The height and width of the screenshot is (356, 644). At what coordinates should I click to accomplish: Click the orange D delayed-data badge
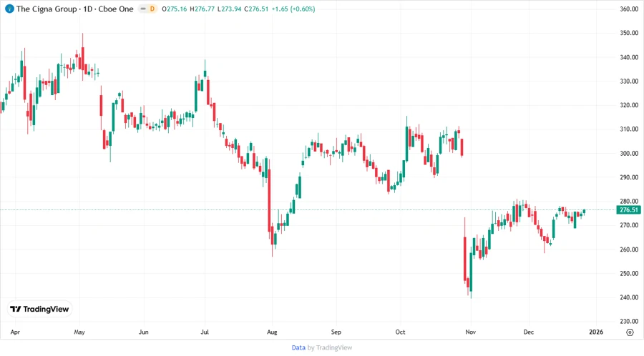[x=152, y=9]
